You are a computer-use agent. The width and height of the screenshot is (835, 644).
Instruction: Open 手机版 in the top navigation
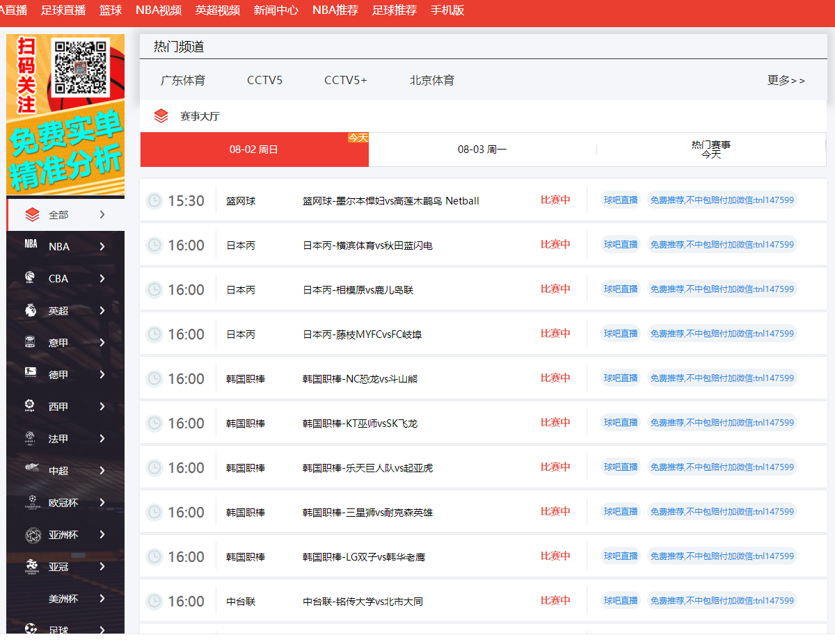point(447,10)
